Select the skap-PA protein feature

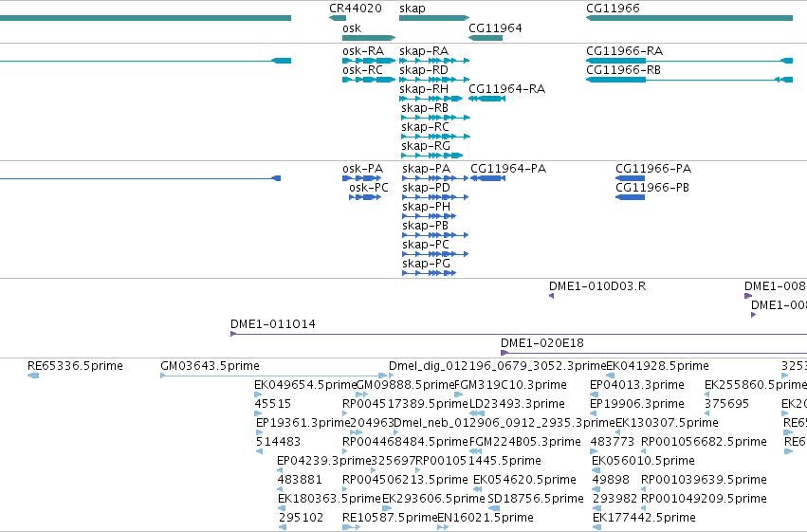(x=435, y=178)
